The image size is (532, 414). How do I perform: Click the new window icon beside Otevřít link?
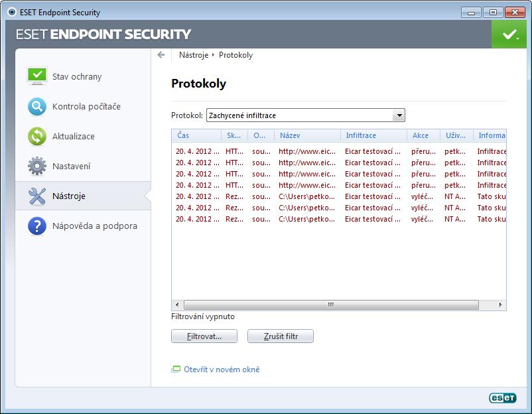[176, 369]
